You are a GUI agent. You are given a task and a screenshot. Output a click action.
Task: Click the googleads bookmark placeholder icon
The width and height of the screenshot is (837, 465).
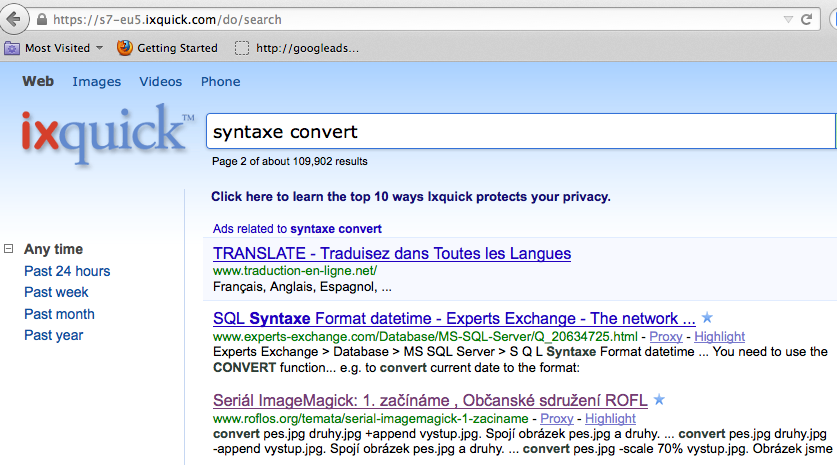click(x=242, y=48)
